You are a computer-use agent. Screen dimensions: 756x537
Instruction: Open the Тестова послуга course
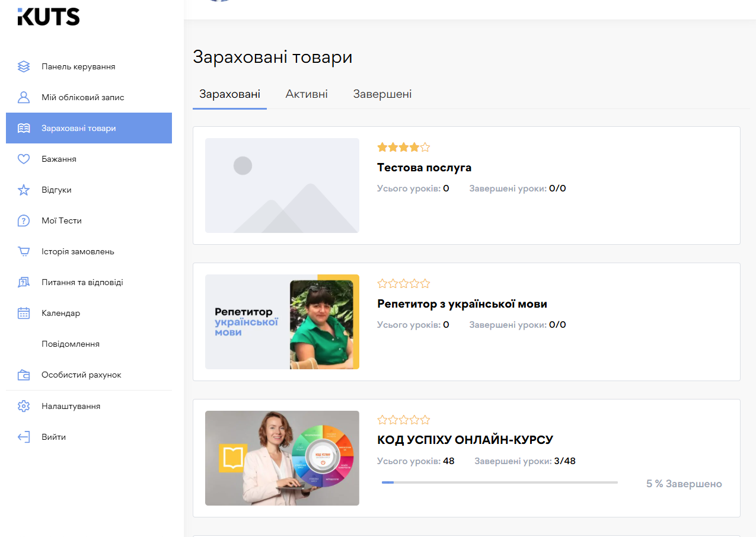[424, 167]
